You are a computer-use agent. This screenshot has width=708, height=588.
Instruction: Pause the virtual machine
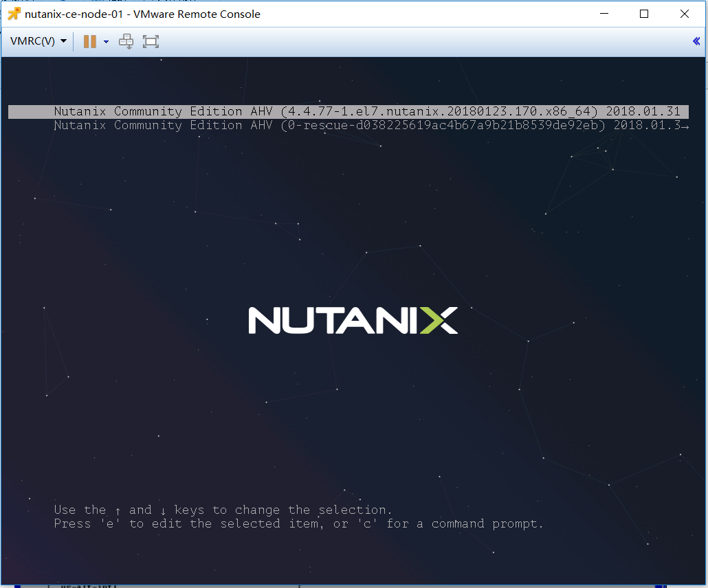[x=90, y=41]
